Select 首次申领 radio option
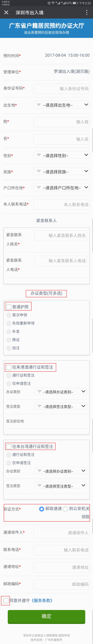 [9, 315]
